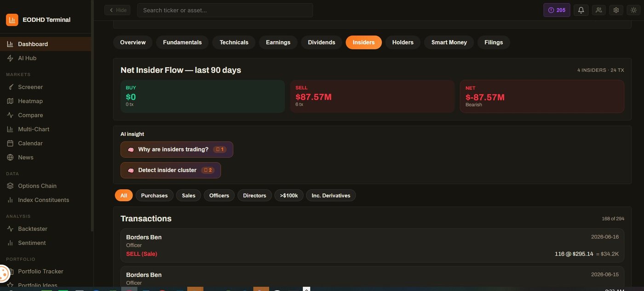The width and height of the screenshot is (644, 291).
Task: Switch to the Smart Money tab
Action: (449, 42)
